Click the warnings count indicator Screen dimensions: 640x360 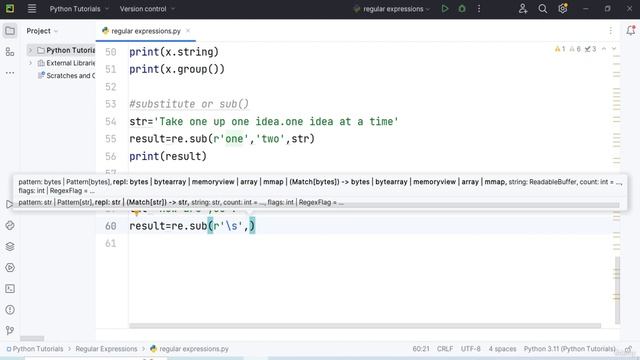[x=560, y=49]
